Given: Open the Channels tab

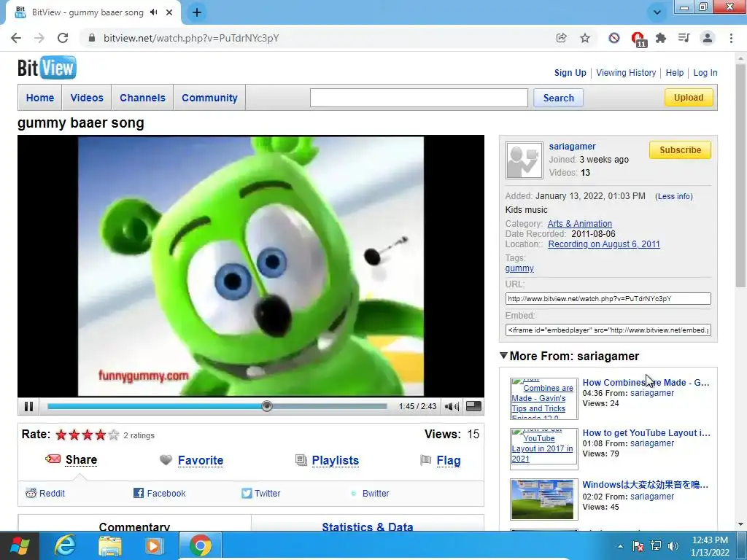Looking at the screenshot, I should click(142, 98).
